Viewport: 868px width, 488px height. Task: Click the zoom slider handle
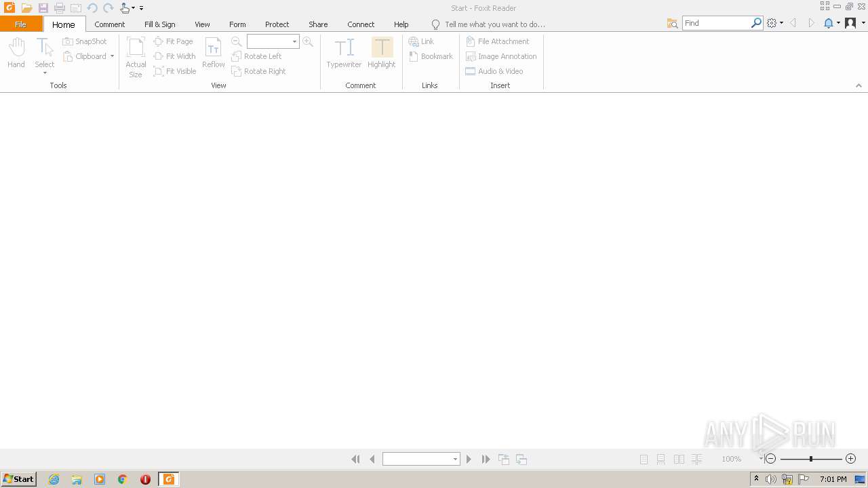click(811, 460)
